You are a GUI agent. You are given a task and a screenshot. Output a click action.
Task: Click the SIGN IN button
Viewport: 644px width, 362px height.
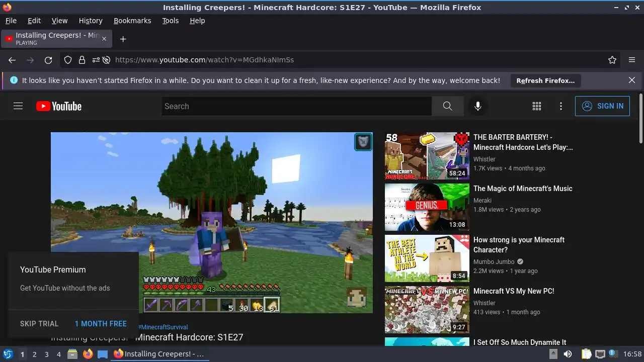pos(602,106)
